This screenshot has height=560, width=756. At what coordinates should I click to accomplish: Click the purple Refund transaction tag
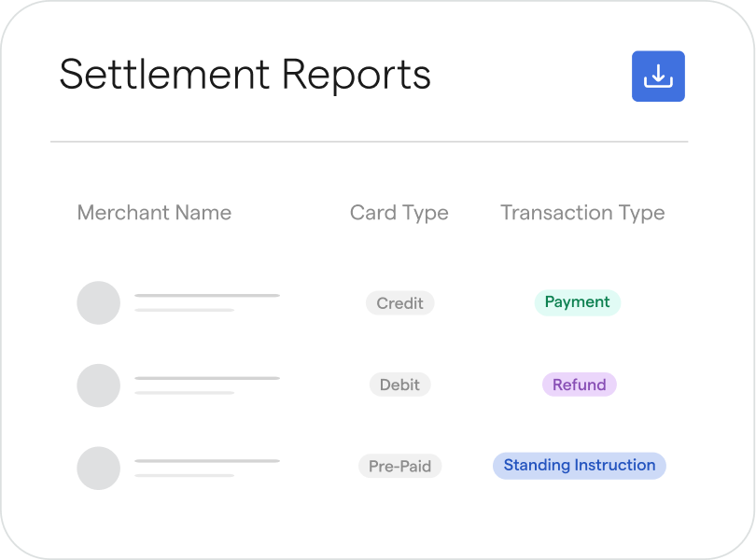pyautogui.click(x=579, y=385)
